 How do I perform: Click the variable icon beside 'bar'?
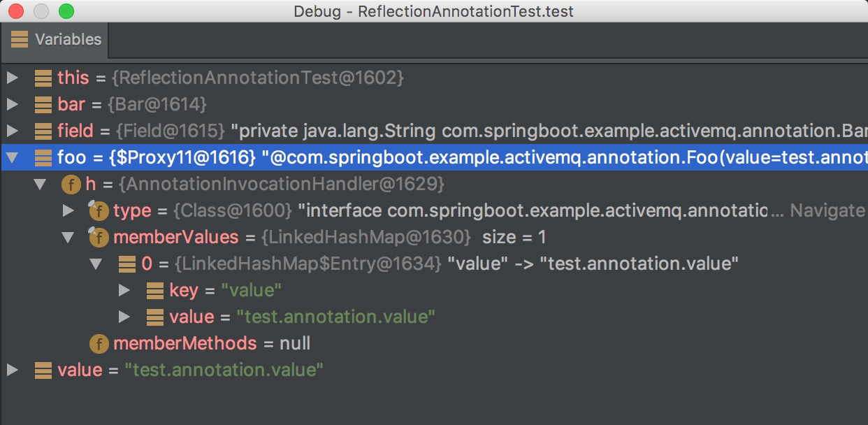click(x=43, y=104)
